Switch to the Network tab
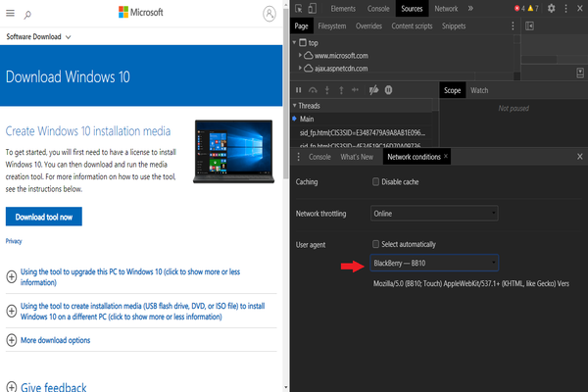The width and height of the screenshot is (588, 392). point(446,9)
